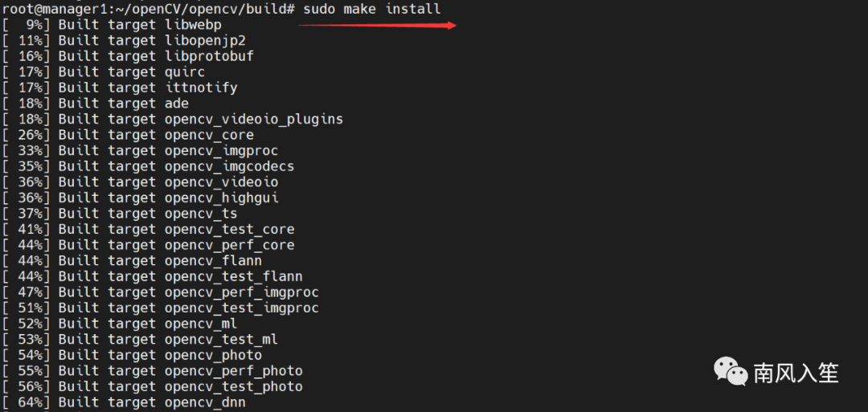
Task: Click the libprotobuf build line
Action: 129,56
